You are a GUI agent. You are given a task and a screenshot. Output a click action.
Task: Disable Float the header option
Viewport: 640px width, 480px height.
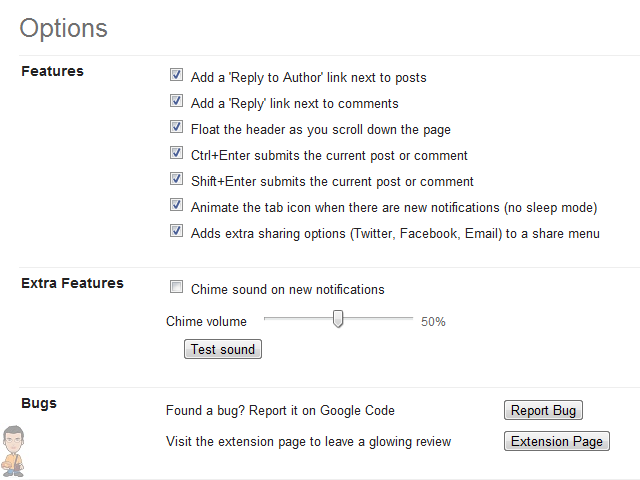176,128
